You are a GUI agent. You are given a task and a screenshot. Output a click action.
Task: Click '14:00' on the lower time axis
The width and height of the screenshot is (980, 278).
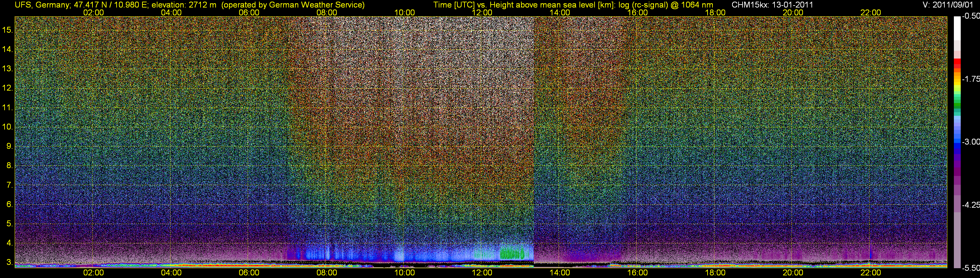point(560,273)
